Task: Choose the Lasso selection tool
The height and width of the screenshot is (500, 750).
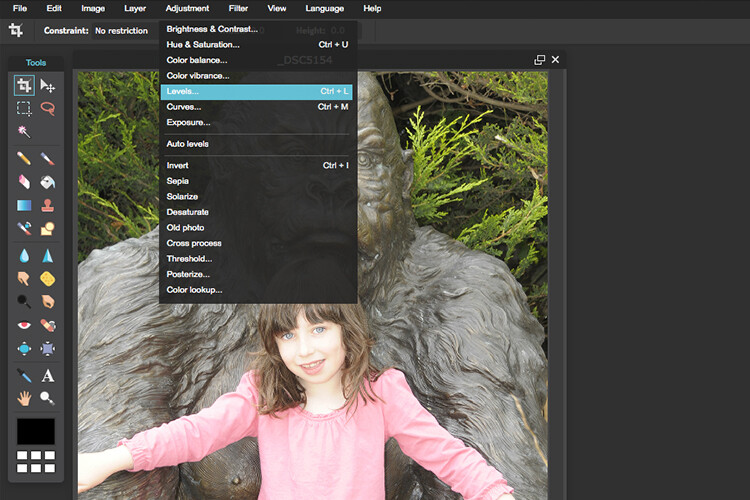Action: tap(47, 109)
